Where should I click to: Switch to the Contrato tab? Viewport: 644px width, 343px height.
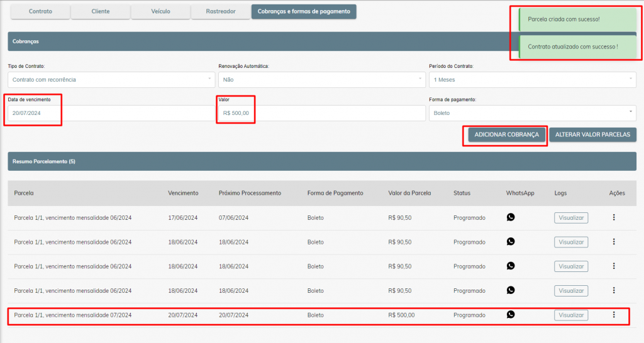tap(40, 11)
